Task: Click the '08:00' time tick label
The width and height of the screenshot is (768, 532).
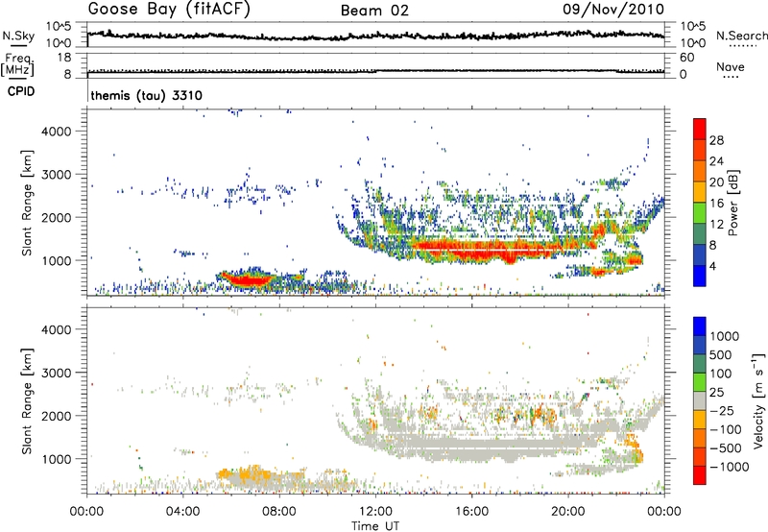Action: (x=279, y=512)
